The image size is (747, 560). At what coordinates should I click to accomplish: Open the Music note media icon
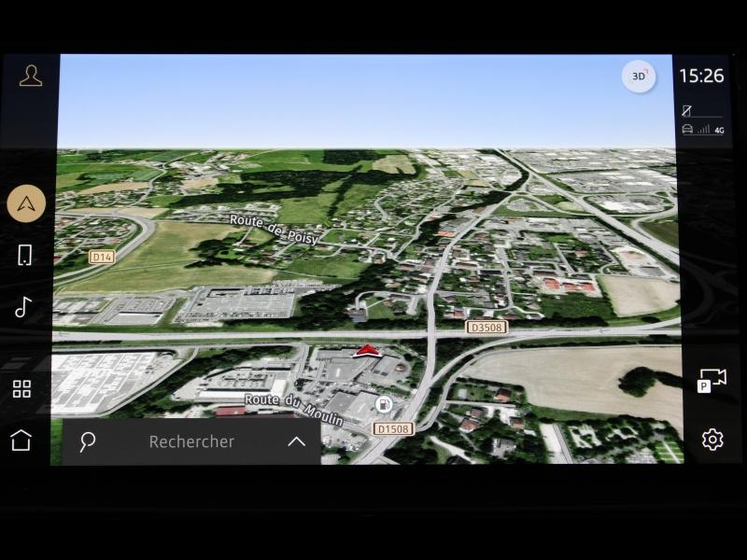23,307
